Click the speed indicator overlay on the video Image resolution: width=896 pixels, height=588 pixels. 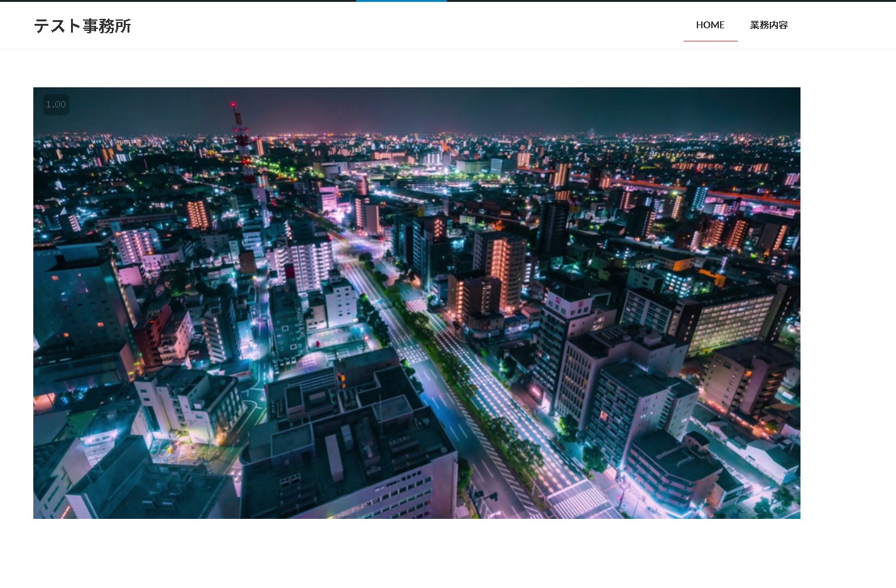click(x=56, y=104)
